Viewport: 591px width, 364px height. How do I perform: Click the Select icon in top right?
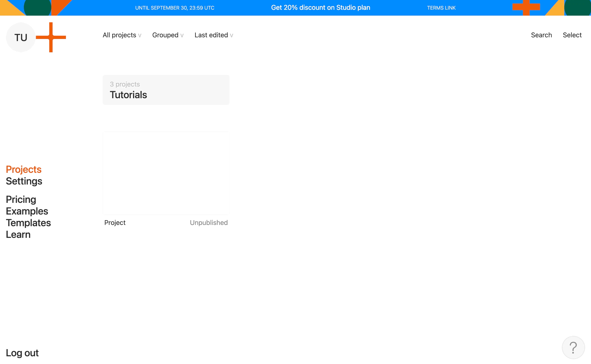pos(572,35)
